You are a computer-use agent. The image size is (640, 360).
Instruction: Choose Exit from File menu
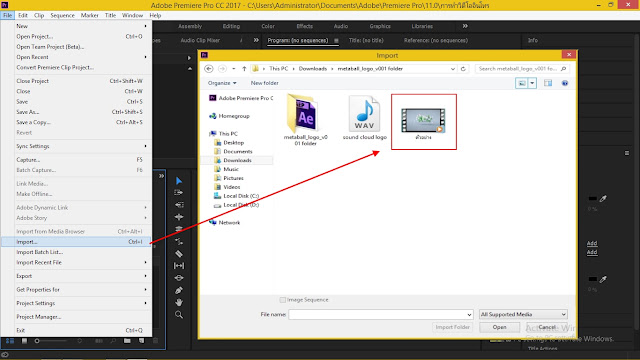point(76,330)
